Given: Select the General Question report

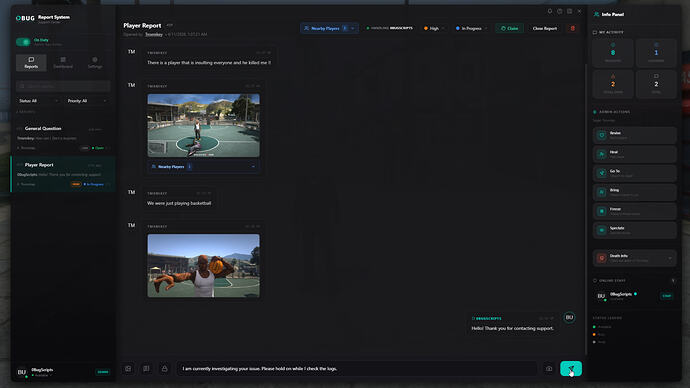Looking at the screenshot, I should pyautogui.click(x=63, y=138).
